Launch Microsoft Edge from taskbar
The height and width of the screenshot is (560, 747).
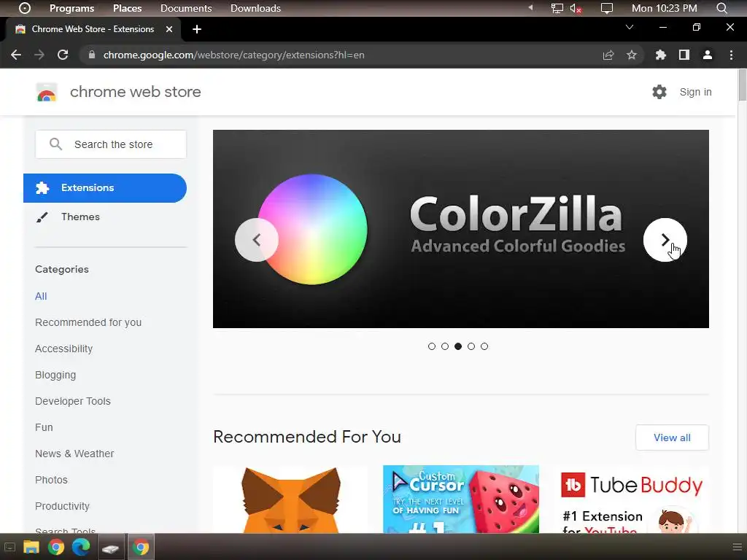(x=81, y=547)
